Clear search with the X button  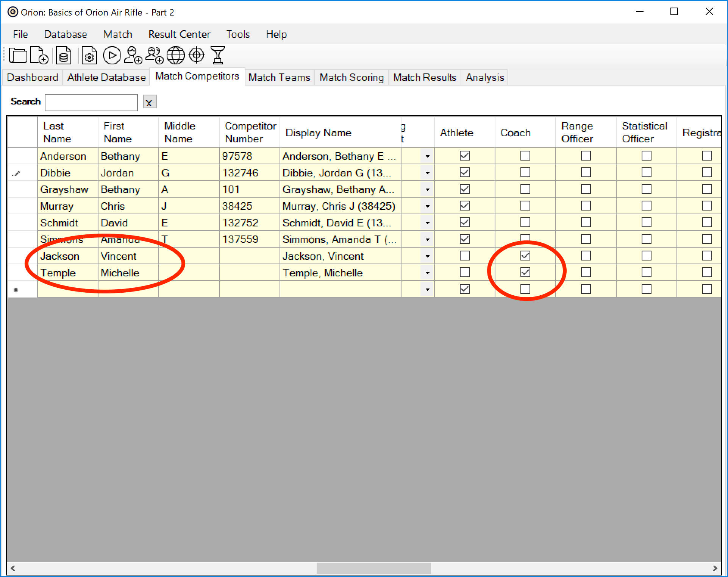click(x=149, y=102)
